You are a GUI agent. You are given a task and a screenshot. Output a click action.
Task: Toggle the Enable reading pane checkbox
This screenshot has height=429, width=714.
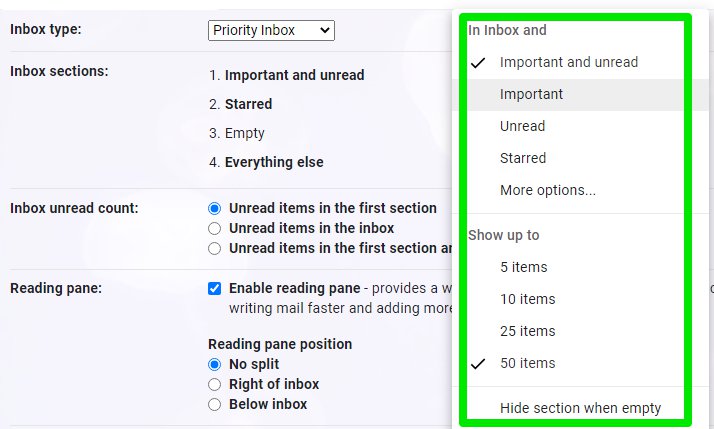215,289
